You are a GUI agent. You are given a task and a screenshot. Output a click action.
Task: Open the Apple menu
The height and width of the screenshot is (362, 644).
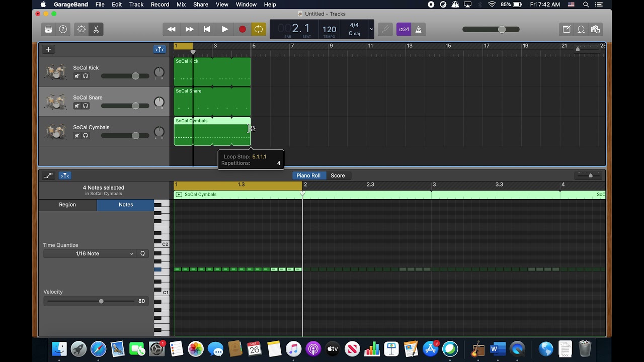pos(43,5)
